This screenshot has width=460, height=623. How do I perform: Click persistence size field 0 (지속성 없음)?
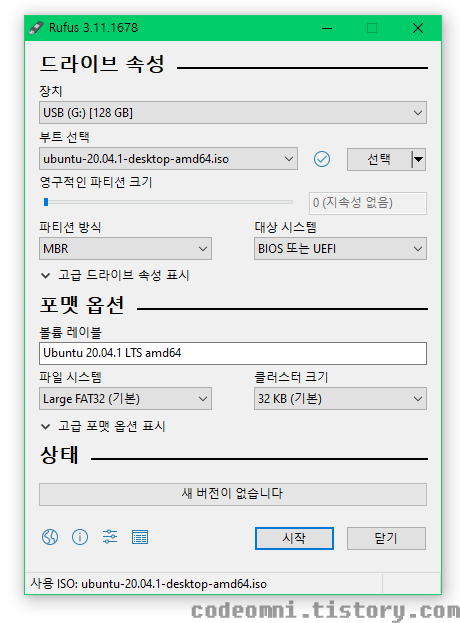[368, 203]
